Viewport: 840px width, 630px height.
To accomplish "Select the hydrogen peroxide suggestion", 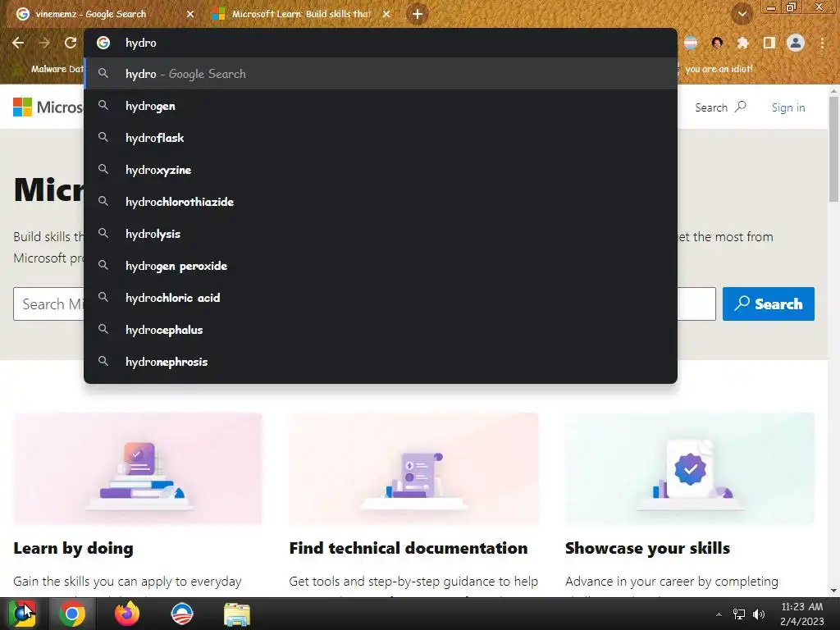I will coord(381,266).
